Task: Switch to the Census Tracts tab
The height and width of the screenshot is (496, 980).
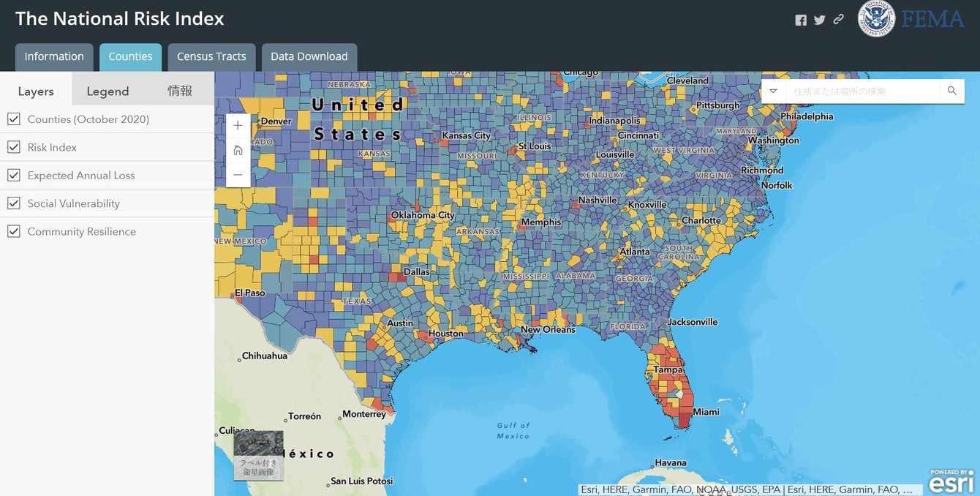Action: 211,56
